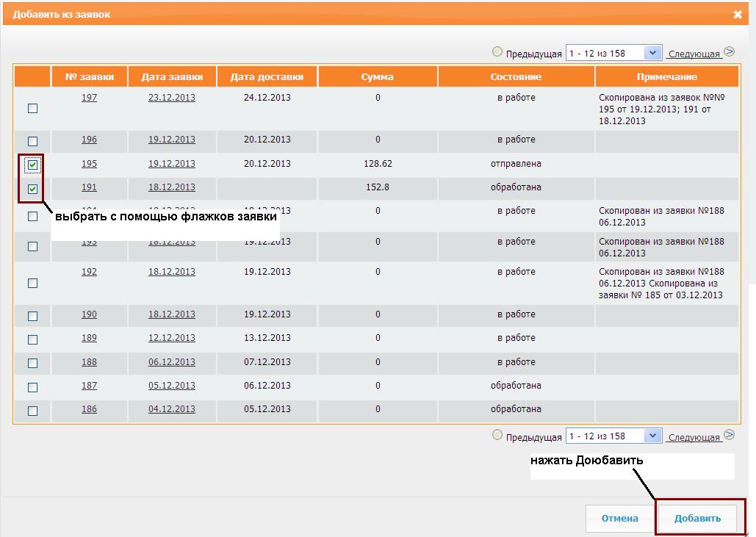Tick the checkbox for order 186

pyautogui.click(x=32, y=411)
